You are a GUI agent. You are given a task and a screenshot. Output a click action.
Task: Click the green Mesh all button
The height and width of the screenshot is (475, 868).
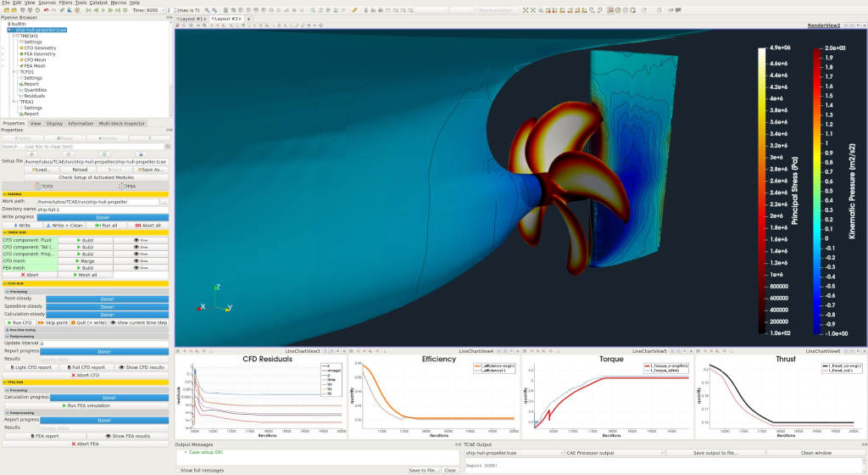pos(86,275)
